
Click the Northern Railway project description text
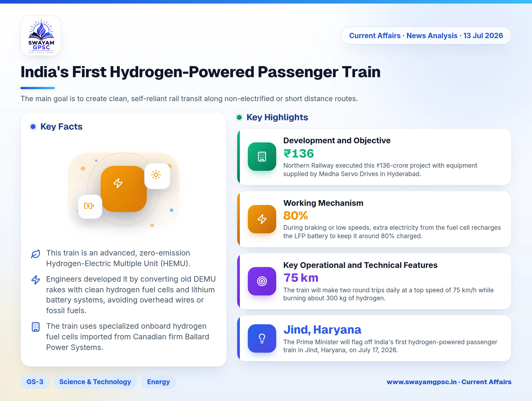pyautogui.click(x=380, y=169)
